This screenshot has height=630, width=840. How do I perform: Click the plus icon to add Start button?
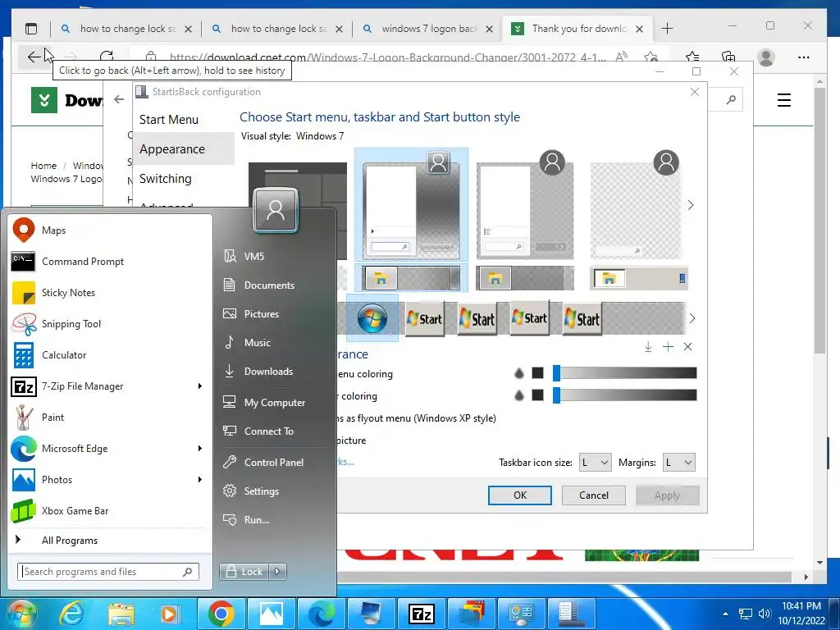click(668, 347)
